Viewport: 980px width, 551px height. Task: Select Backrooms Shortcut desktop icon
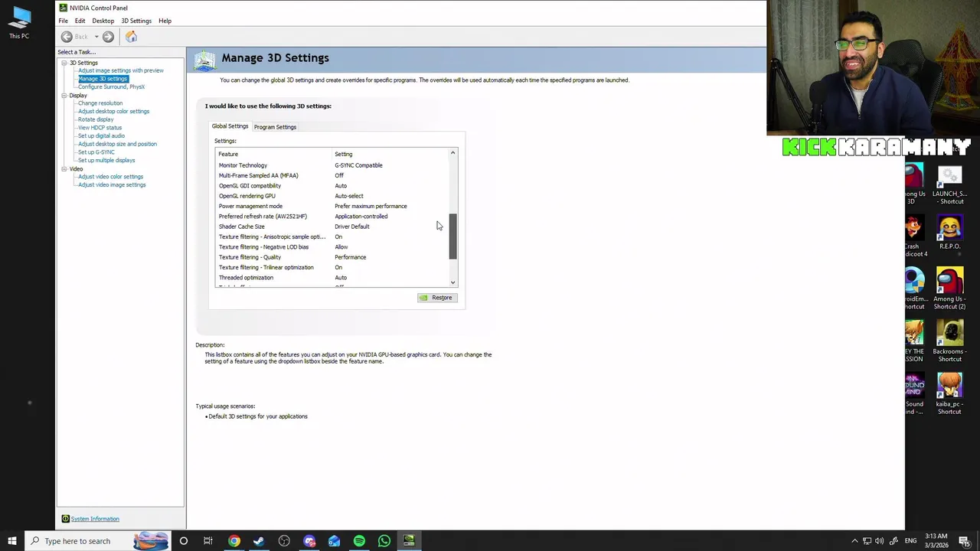(949, 341)
